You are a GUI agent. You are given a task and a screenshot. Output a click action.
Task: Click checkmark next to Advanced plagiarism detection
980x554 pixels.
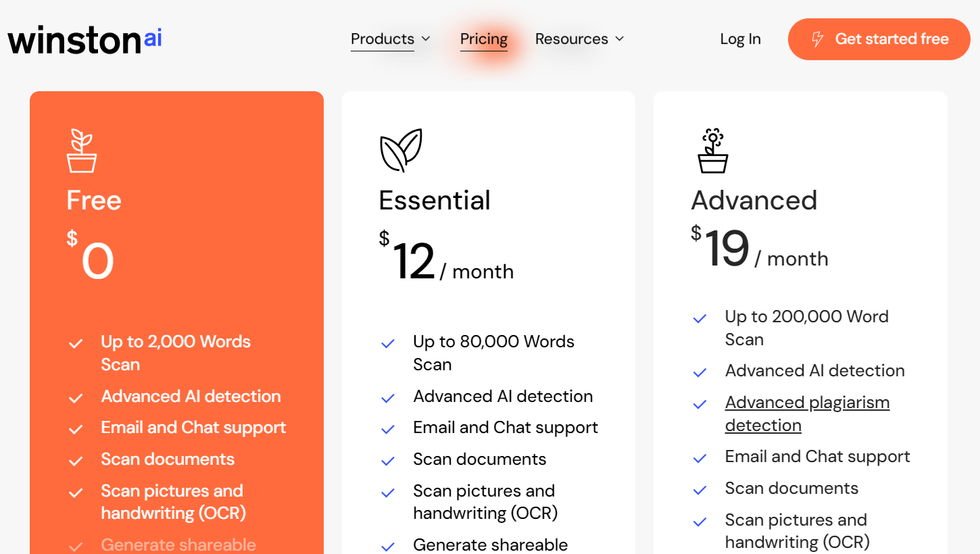pos(700,404)
